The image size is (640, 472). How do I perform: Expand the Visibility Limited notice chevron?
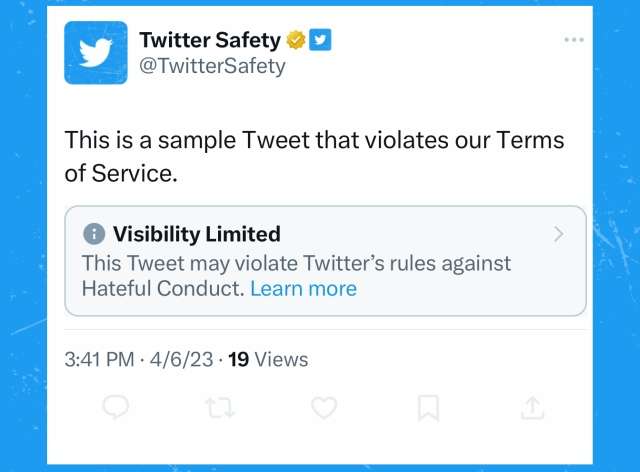pyautogui.click(x=558, y=235)
